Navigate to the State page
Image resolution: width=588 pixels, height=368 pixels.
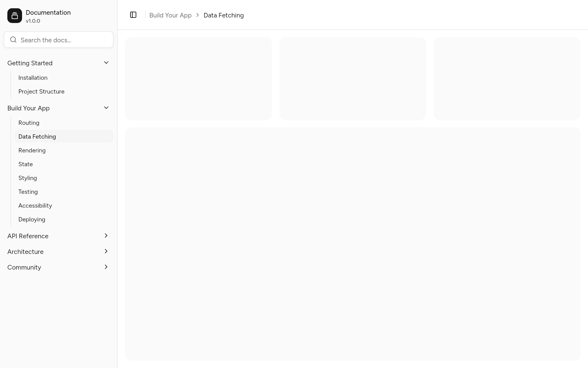coord(64,164)
